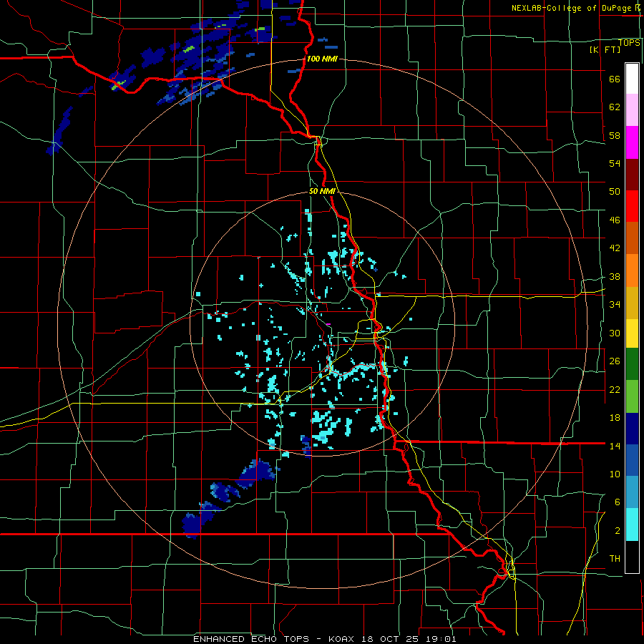The image size is (644, 644).
Task: Click the 42 legend value
Action: pos(615,248)
